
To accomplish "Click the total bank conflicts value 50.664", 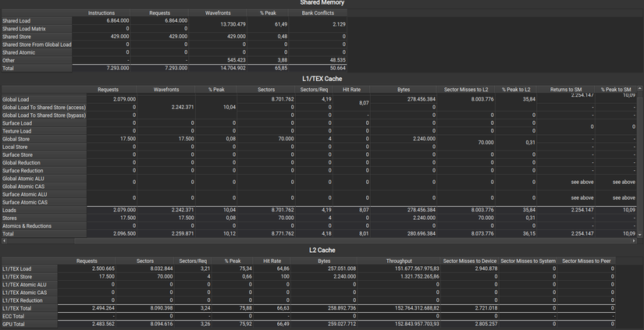I will 337,68.
